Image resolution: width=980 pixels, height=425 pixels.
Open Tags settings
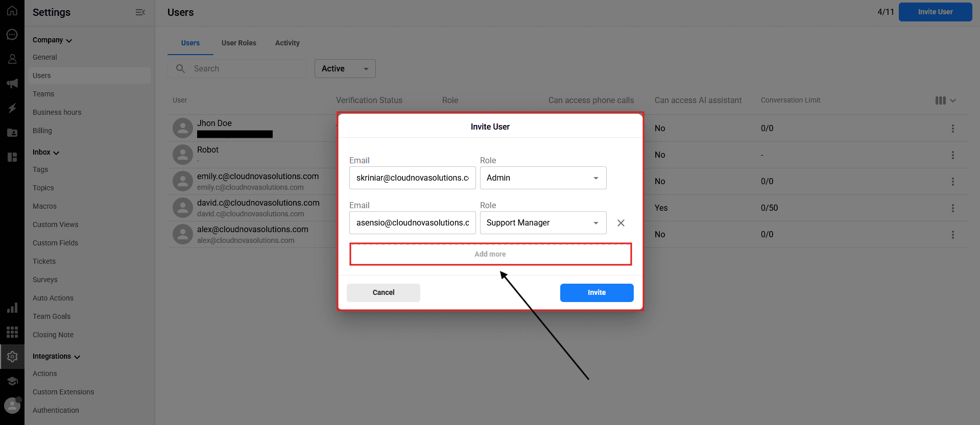pos(40,169)
